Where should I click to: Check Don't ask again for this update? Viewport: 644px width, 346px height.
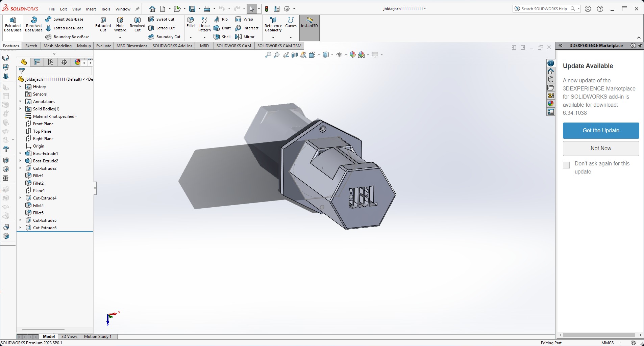566,165
